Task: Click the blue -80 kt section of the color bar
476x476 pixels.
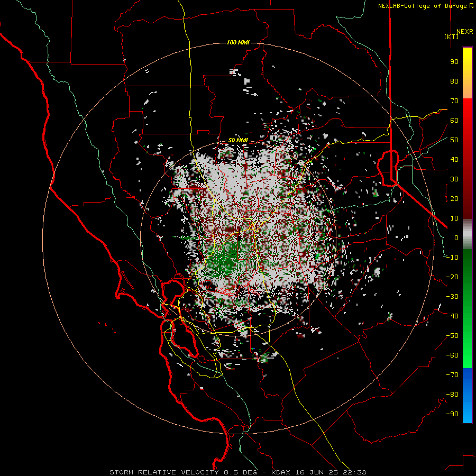Action: click(467, 395)
